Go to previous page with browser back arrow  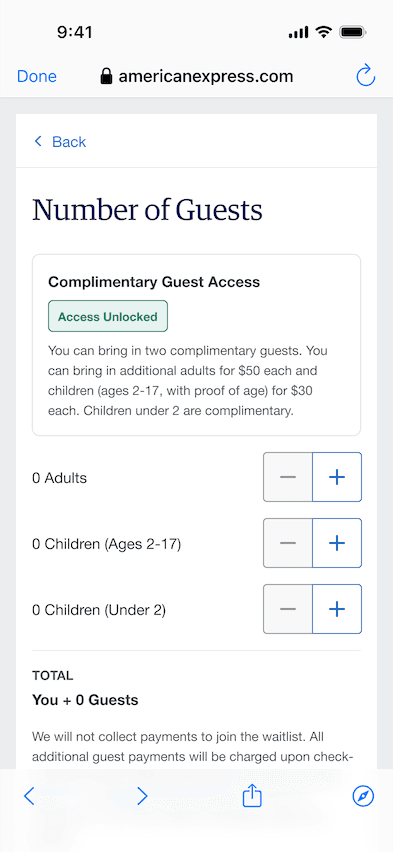click(29, 797)
